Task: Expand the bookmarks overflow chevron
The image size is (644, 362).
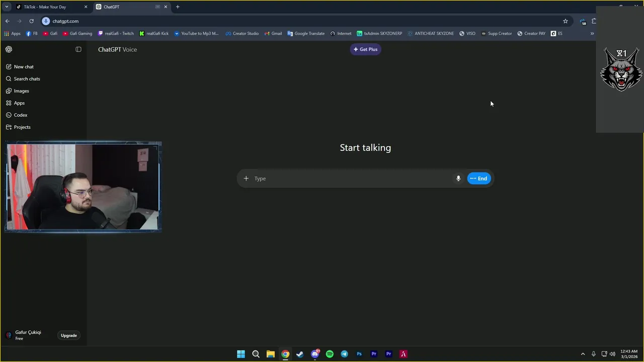Action: tap(592, 34)
